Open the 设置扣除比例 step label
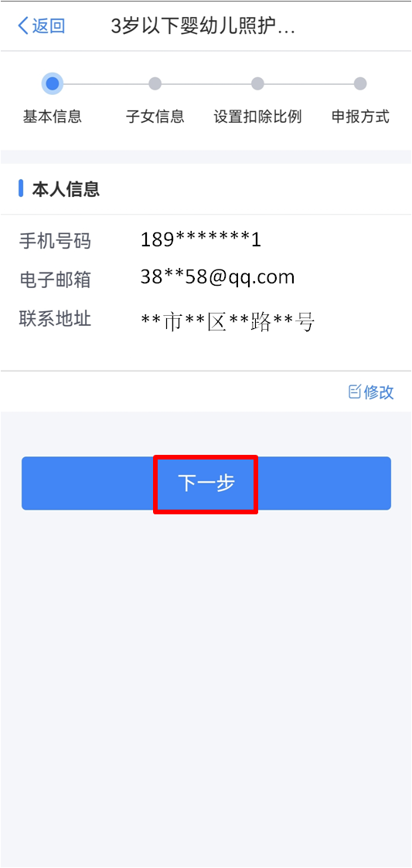This screenshot has height=868, width=412. 257,117
